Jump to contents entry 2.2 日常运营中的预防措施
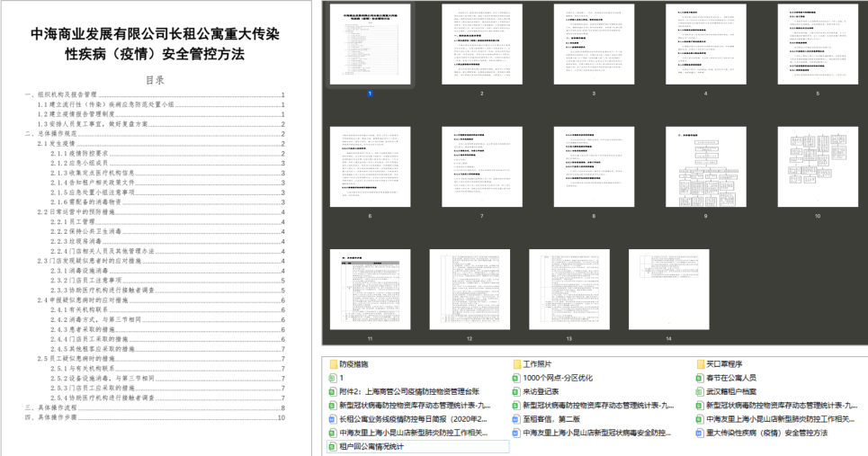This screenshot has width=868, height=456. tap(161, 212)
